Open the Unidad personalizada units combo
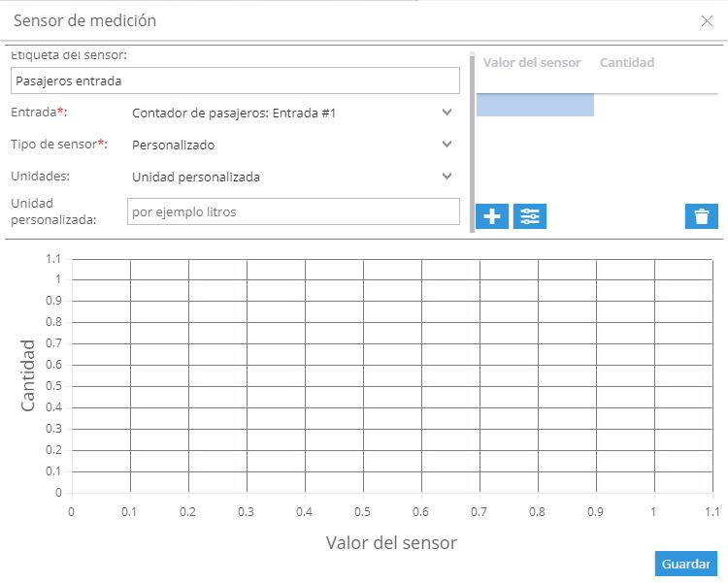This screenshot has height=583, width=728. coord(293,177)
